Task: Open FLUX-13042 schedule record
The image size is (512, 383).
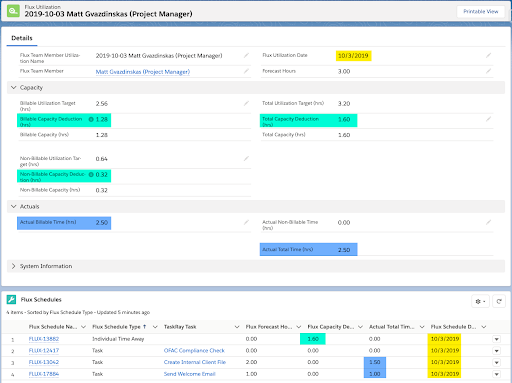Action: (44, 362)
